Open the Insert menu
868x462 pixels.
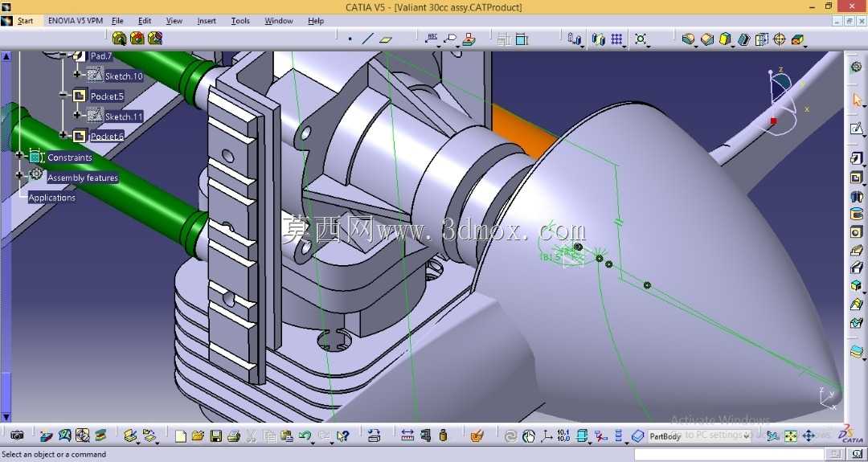[x=207, y=21]
